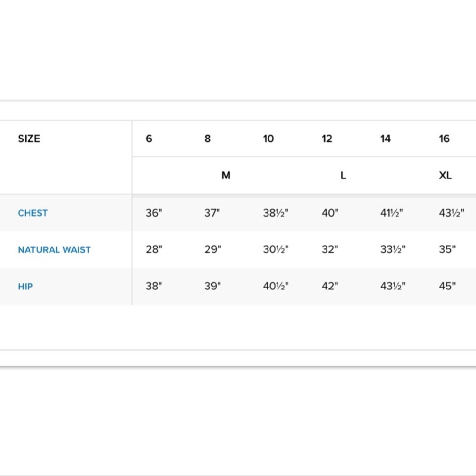Image resolution: width=476 pixels, height=476 pixels.
Task: Select waist value 32" for size 12
Action: (330, 249)
